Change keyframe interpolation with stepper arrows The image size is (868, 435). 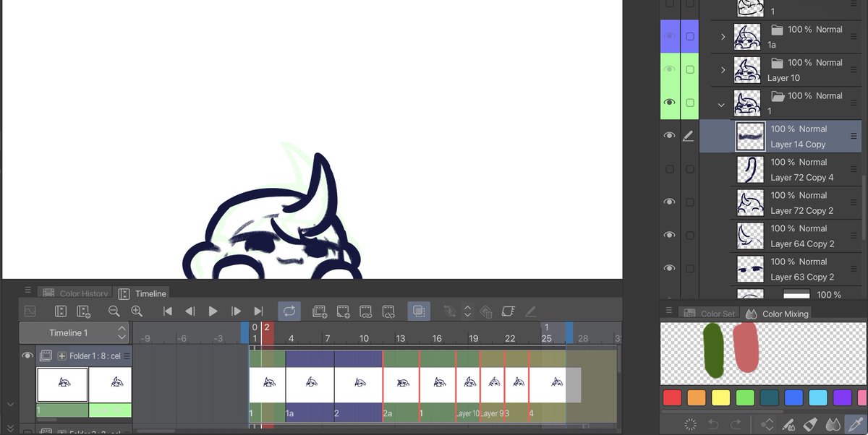(x=467, y=311)
